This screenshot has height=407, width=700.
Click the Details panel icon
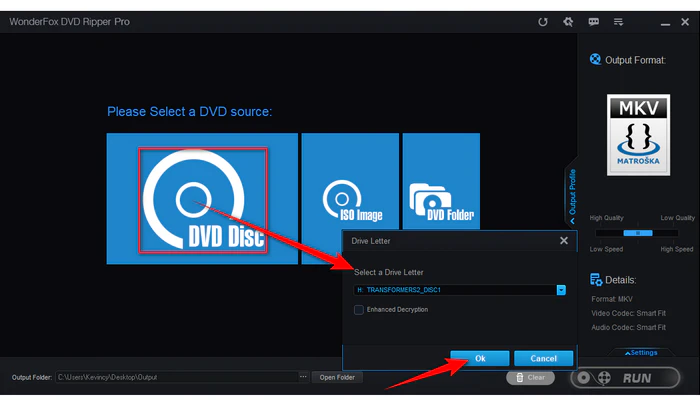[596, 280]
